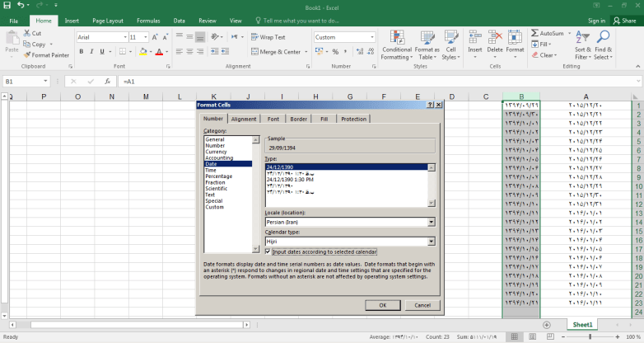Open the Calendar type Hijri dropdown

432,242
